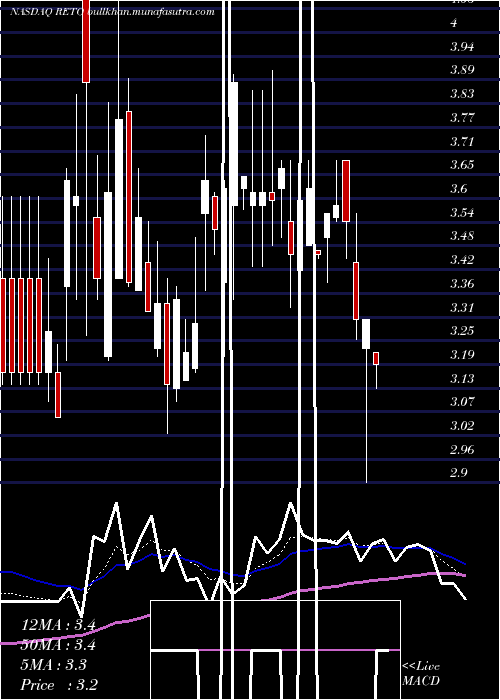Click the NASDAQ RETO bullkhan.munafasutra.com watermark title

click(x=112, y=12)
